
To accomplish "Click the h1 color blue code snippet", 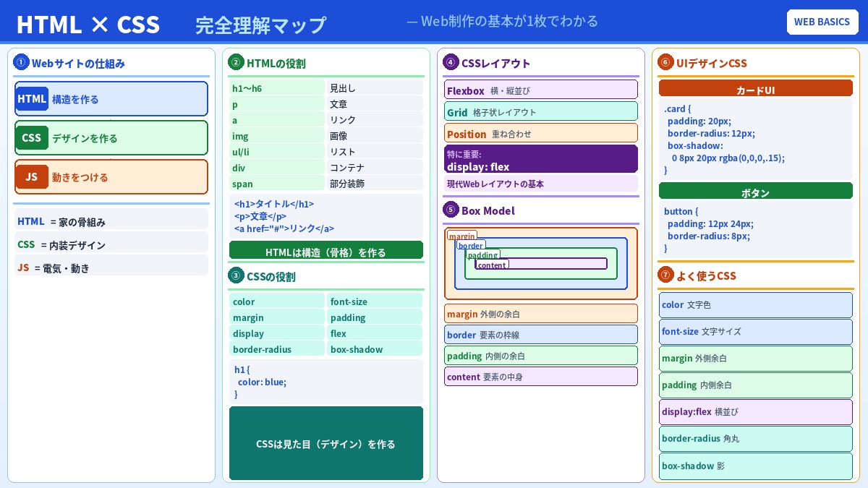I will tap(326, 382).
